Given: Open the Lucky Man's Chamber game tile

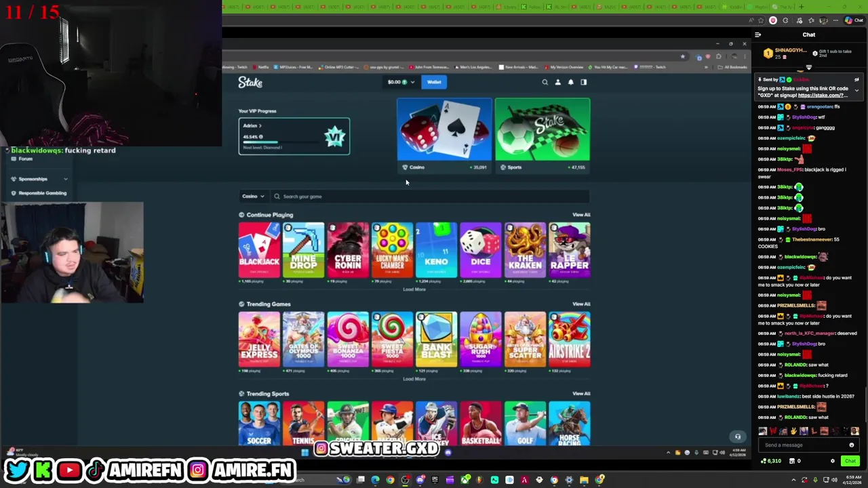Looking at the screenshot, I should (392, 250).
